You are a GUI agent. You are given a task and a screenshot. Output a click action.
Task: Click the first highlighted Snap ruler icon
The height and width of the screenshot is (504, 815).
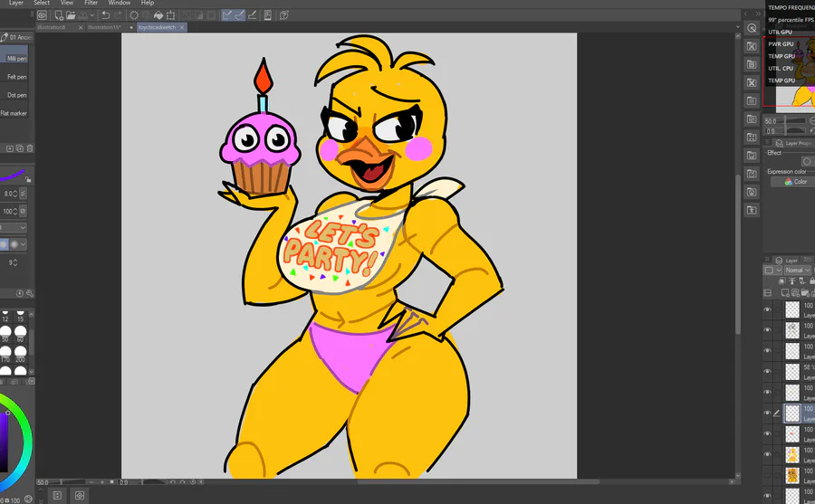(227, 15)
